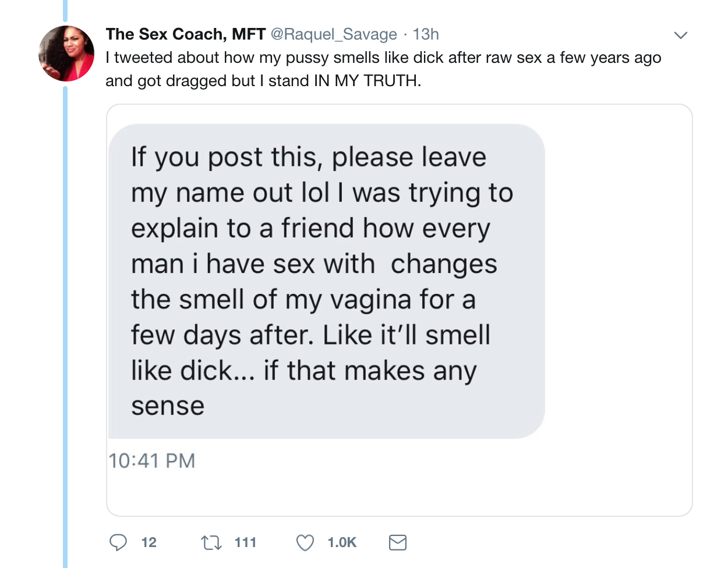Click the 10:41 PM time in the screenshot

point(151,461)
